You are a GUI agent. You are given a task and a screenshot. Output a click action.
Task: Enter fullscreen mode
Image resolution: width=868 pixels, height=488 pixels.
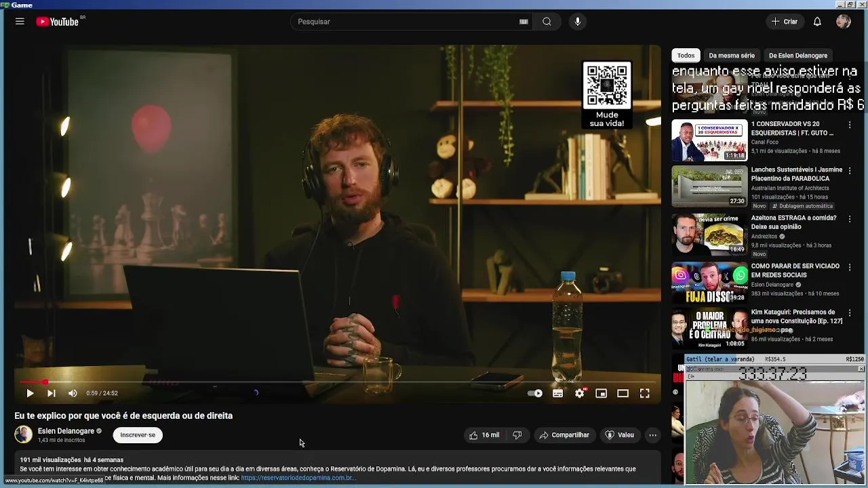645,393
